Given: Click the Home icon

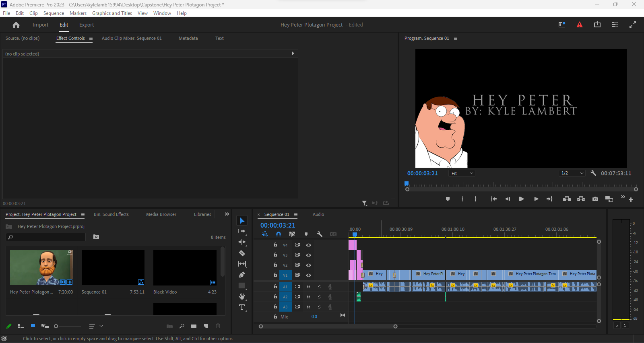Looking at the screenshot, I should 16,25.
